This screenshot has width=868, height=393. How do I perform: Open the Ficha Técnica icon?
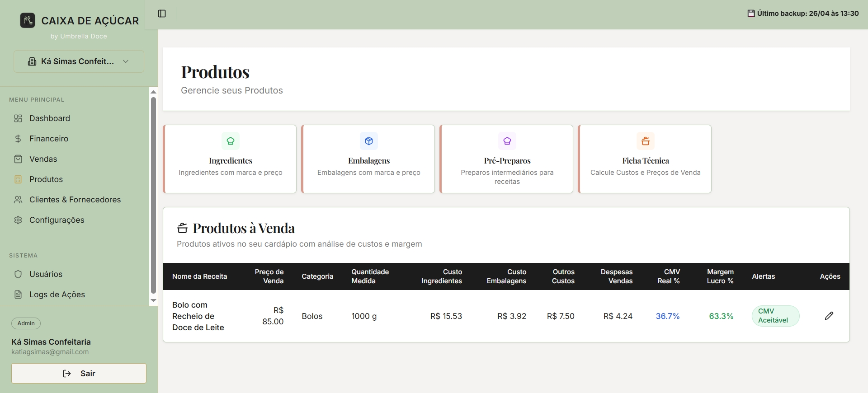coord(646,141)
